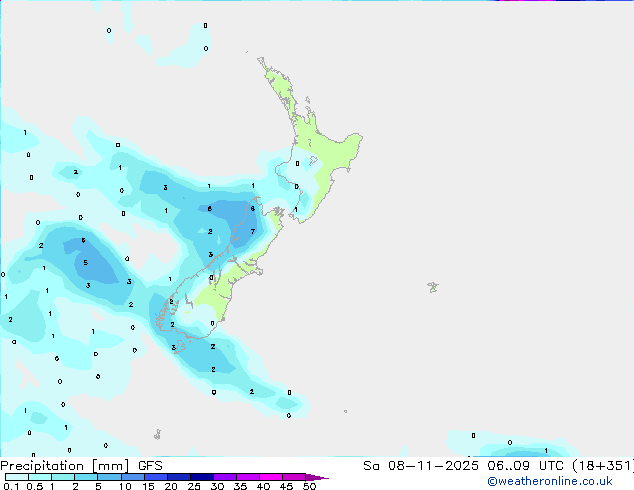Click the '25' legend scale label
Viewport: 634px width, 490px height.
point(194,486)
